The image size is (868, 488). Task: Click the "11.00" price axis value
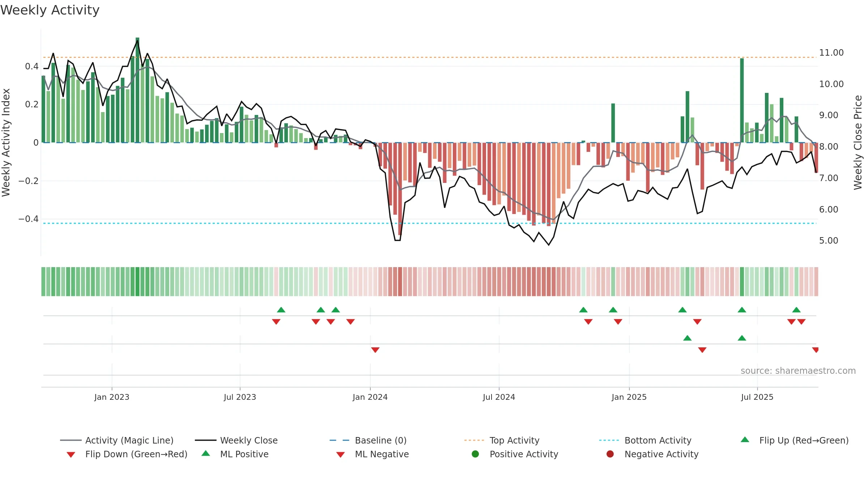tap(831, 53)
